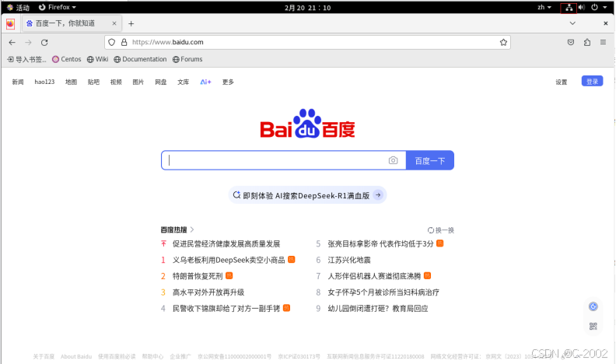616x364 pixels.
Task: Open the Extensions puzzle icon
Action: (587, 43)
